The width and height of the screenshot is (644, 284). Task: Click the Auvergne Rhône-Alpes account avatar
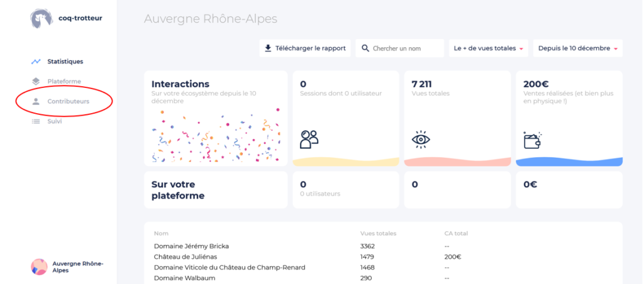(x=39, y=267)
